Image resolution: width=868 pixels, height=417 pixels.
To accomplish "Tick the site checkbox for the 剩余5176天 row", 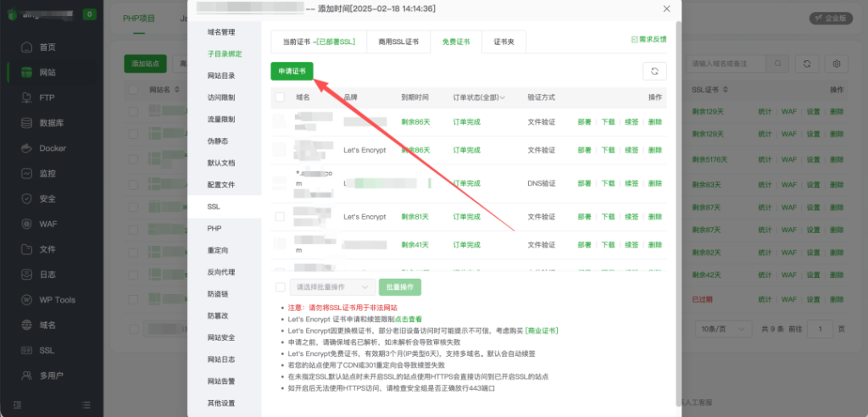I will click(133, 159).
